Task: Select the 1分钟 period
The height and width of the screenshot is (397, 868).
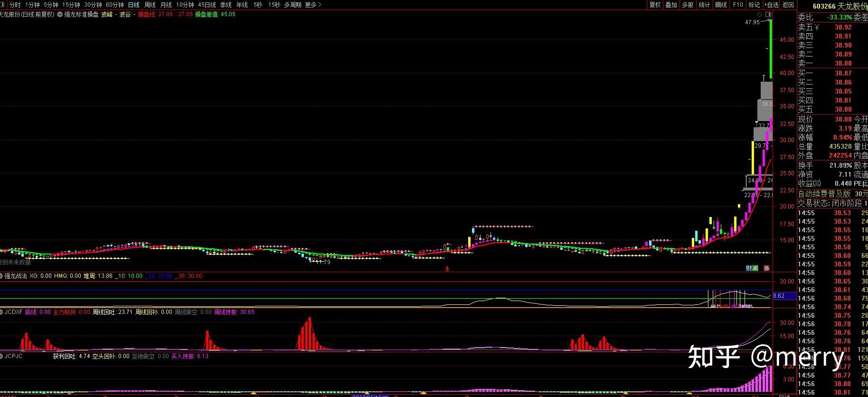Action: point(32,5)
